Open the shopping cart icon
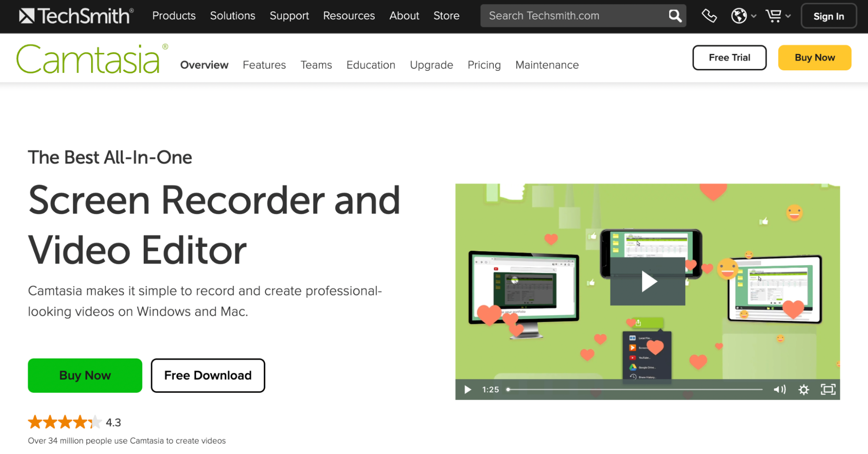868x454 pixels. click(x=773, y=16)
